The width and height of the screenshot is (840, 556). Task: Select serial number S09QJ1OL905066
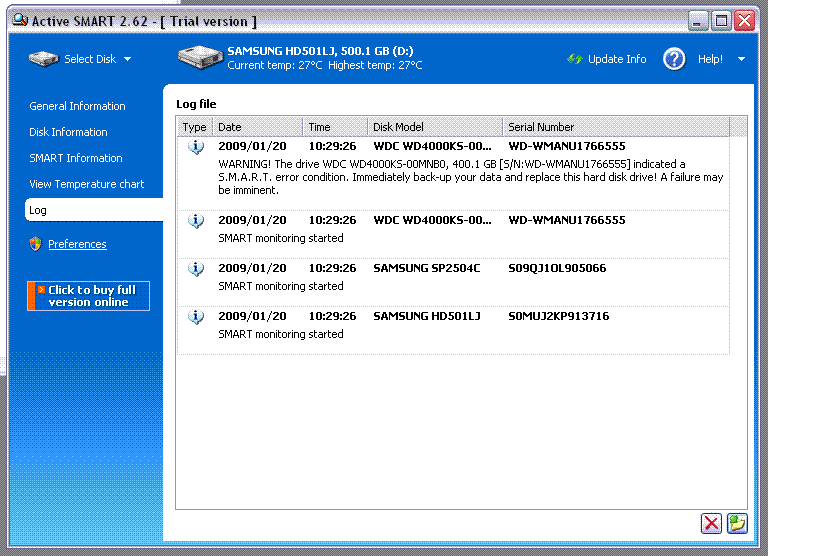click(557, 268)
